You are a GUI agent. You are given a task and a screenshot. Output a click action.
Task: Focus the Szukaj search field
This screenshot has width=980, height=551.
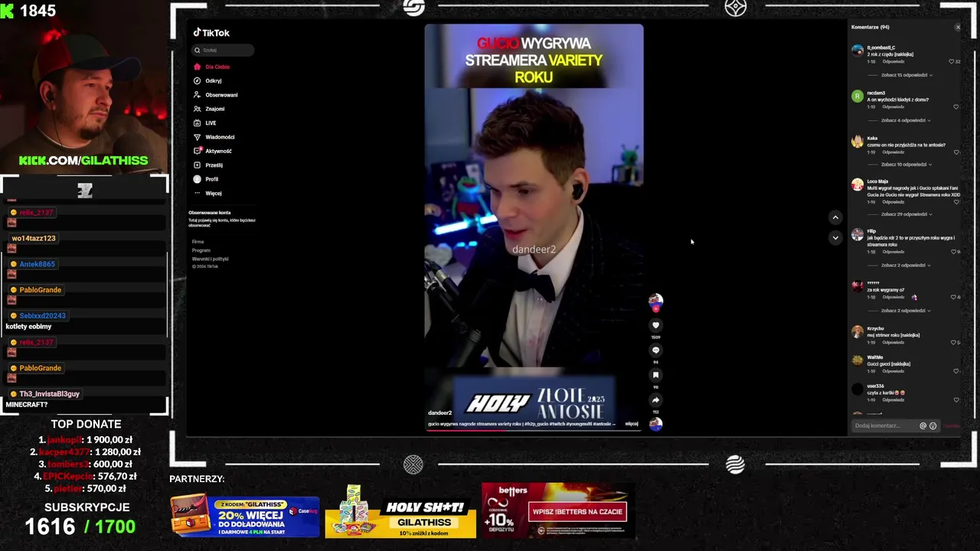223,50
